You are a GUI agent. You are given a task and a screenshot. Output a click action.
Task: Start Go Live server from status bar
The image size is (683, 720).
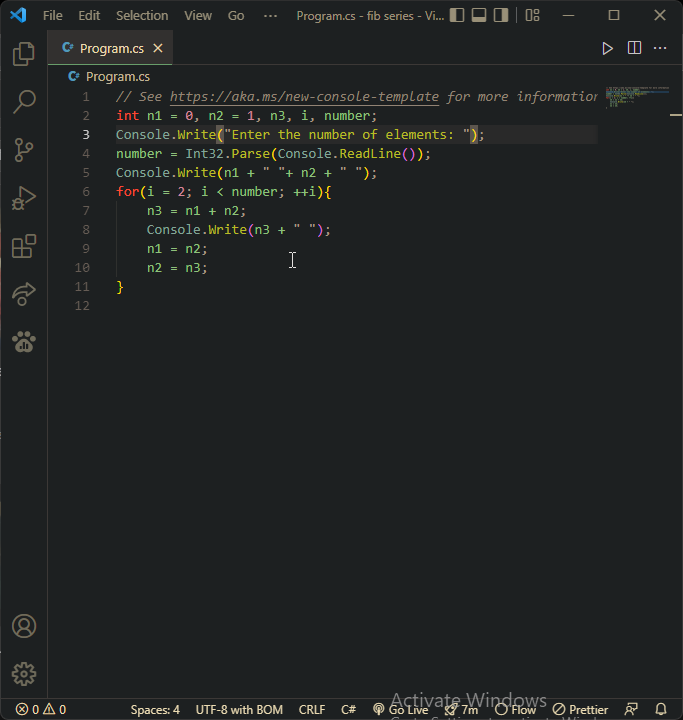pyautogui.click(x=401, y=709)
